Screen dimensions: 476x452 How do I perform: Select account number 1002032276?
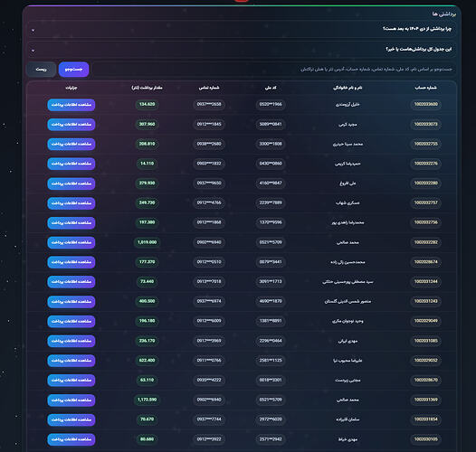click(426, 164)
